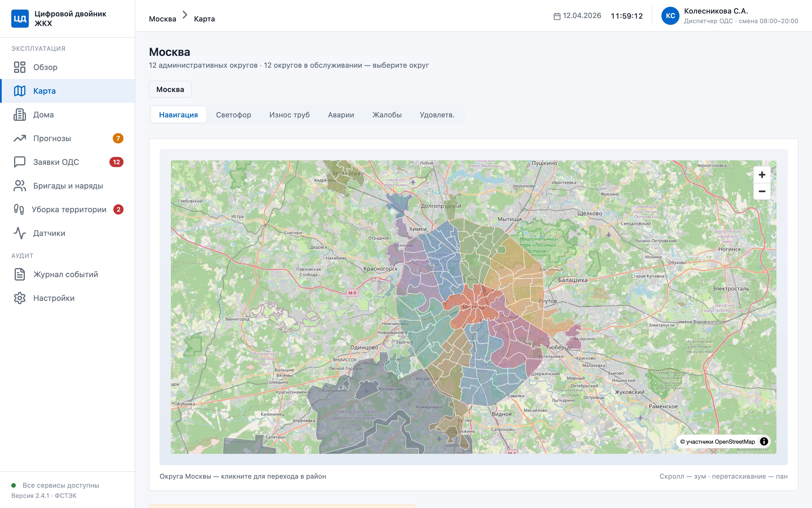Click the Прогнозы trend arrow icon

pos(20,138)
